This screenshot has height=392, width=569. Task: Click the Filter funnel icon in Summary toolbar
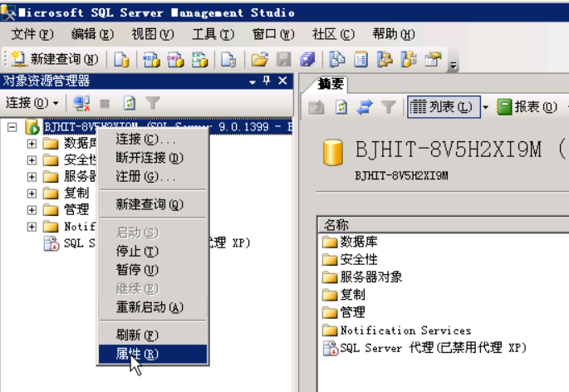pos(388,107)
